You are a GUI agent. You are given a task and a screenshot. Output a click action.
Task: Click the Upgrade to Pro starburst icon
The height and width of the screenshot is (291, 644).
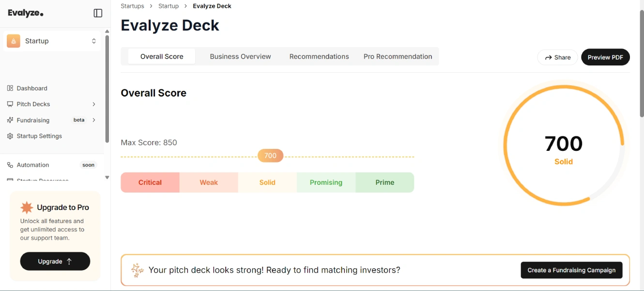point(27,208)
